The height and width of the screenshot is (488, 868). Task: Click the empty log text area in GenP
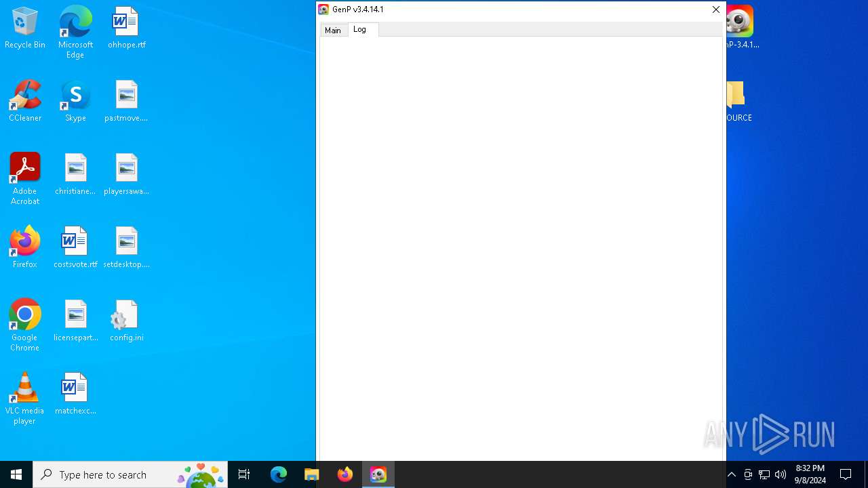pyautogui.click(x=521, y=248)
